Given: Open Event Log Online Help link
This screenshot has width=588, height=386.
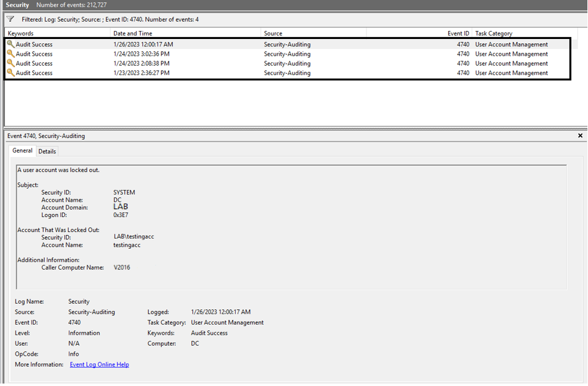Looking at the screenshot, I should (x=100, y=364).
